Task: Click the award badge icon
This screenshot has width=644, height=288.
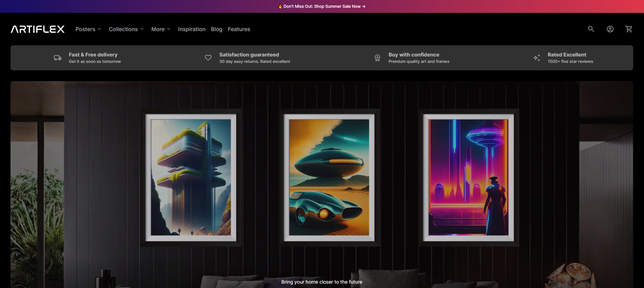Action: (x=377, y=58)
